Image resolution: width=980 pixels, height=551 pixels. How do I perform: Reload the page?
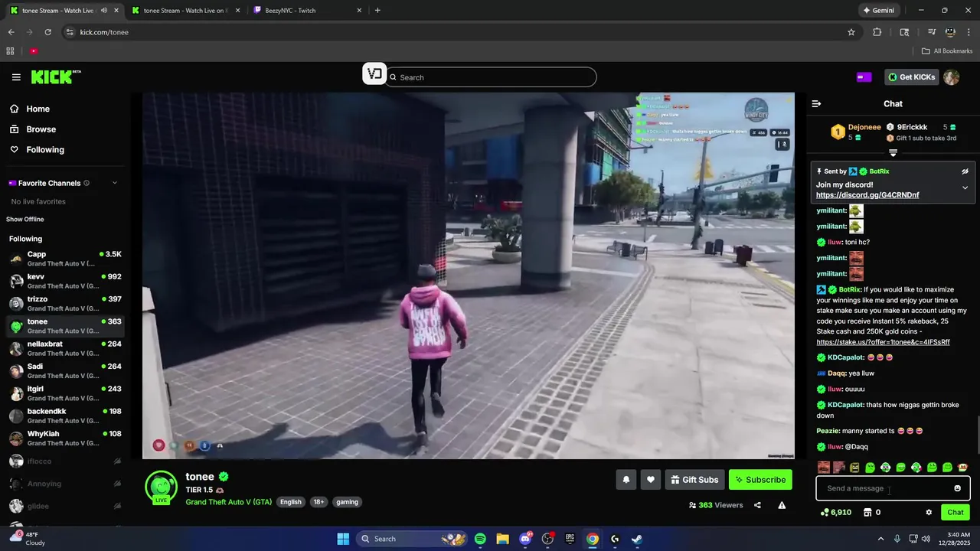pyautogui.click(x=47, y=32)
